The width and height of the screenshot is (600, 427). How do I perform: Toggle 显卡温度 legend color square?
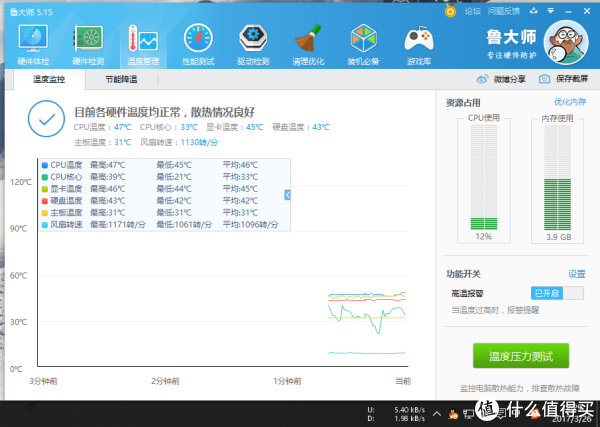pyautogui.click(x=45, y=189)
